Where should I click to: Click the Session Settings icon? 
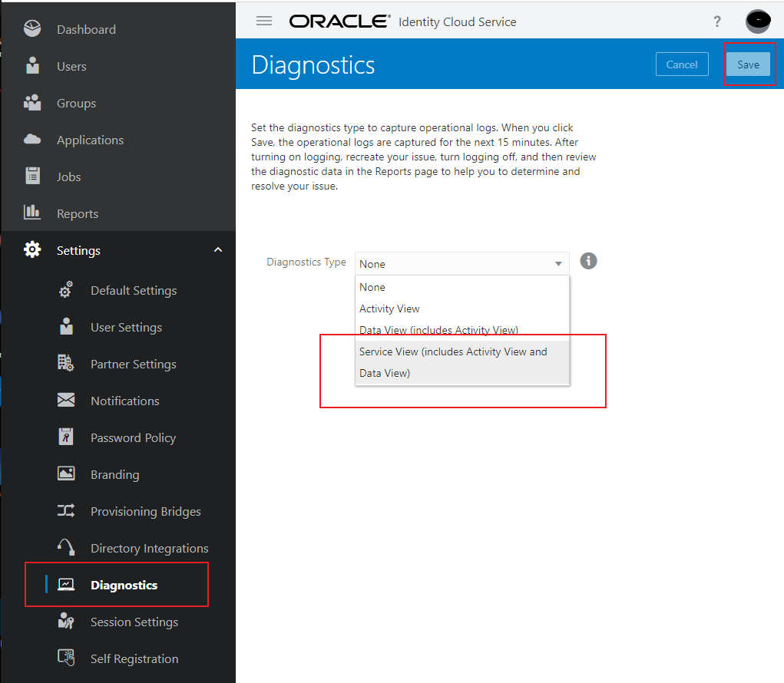click(x=66, y=621)
